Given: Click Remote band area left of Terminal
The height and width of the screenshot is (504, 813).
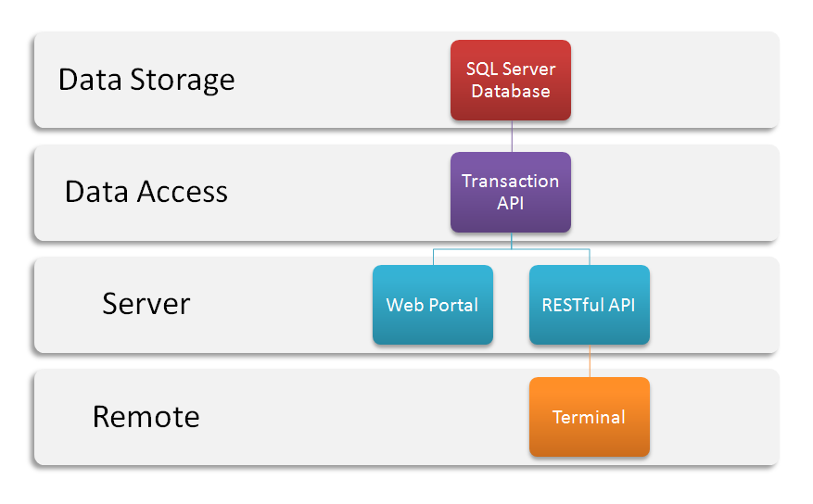Looking at the screenshot, I should (x=363, y=417).
